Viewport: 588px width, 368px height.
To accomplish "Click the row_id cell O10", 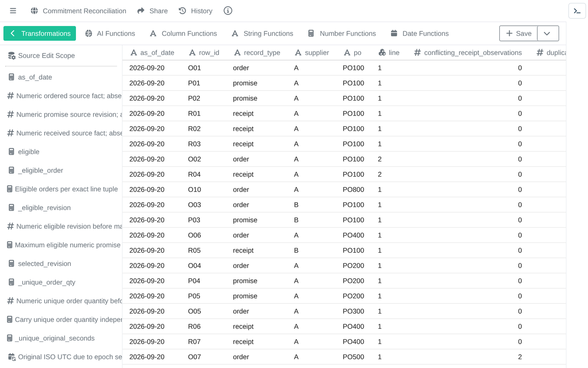I will (x=195, y=189).
